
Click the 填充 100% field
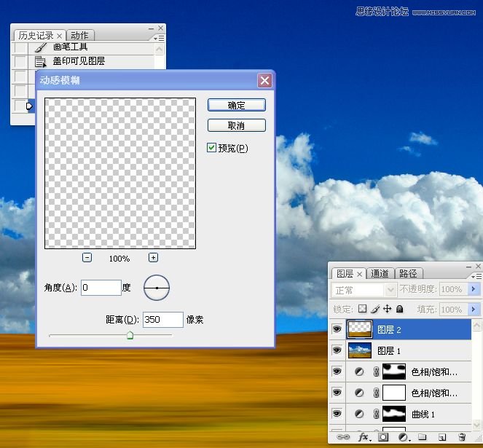click(x=453, y=309)
